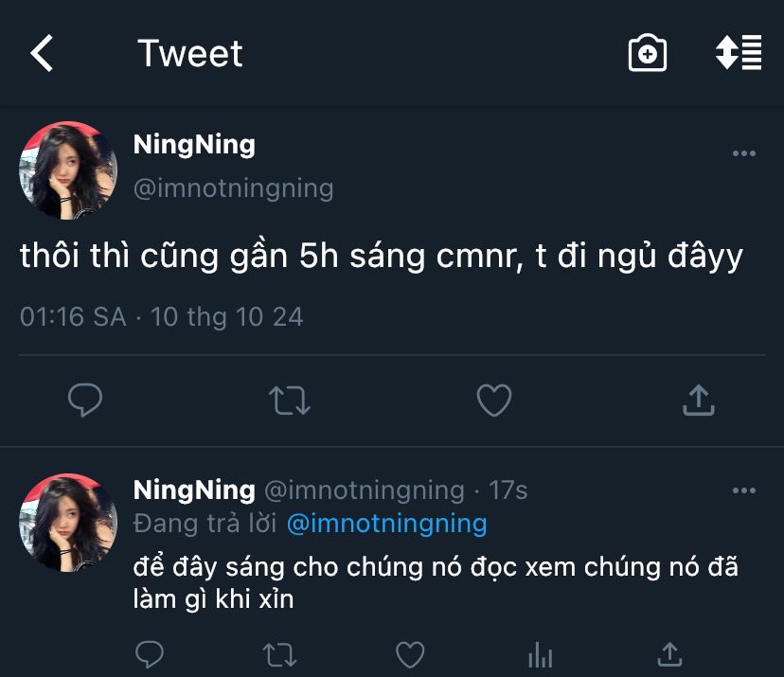
Task: Tap the main tweet's profile picture
Action: click(68, 170)
